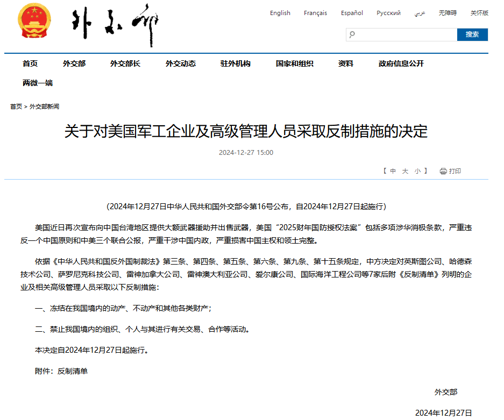Image resolution: width=504 pixels, height=420 pixels.
Task: Open the 外交部 navigation menu
Action: pos(74,63)
